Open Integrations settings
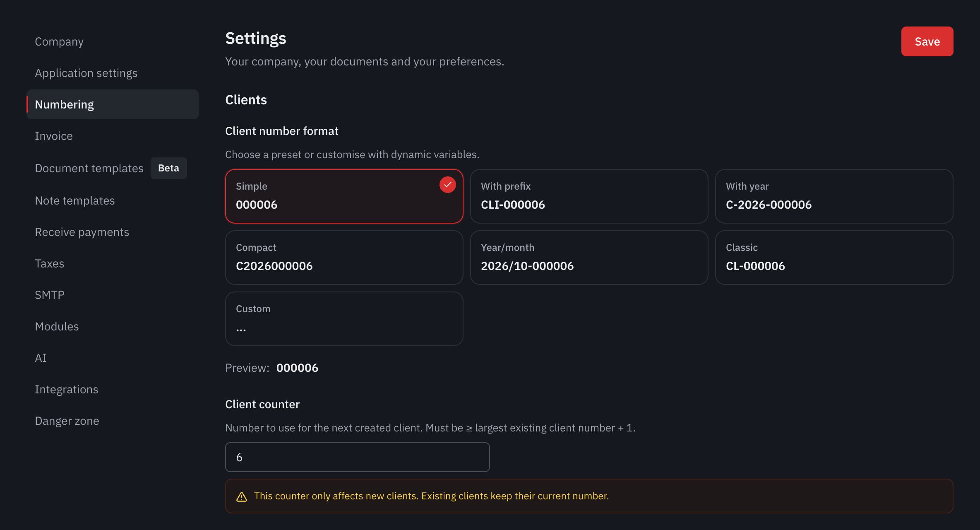Screen dimensions: 980x530 click(x=113, y=389)
